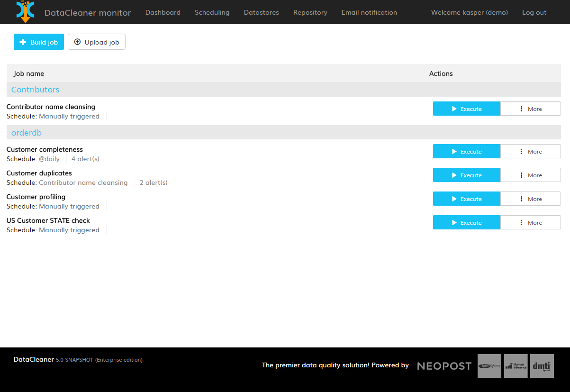The width and height of the screenshot is (570, 392).
Task: Execute the Contributor name cleansing job
Action: pos(467,109)
